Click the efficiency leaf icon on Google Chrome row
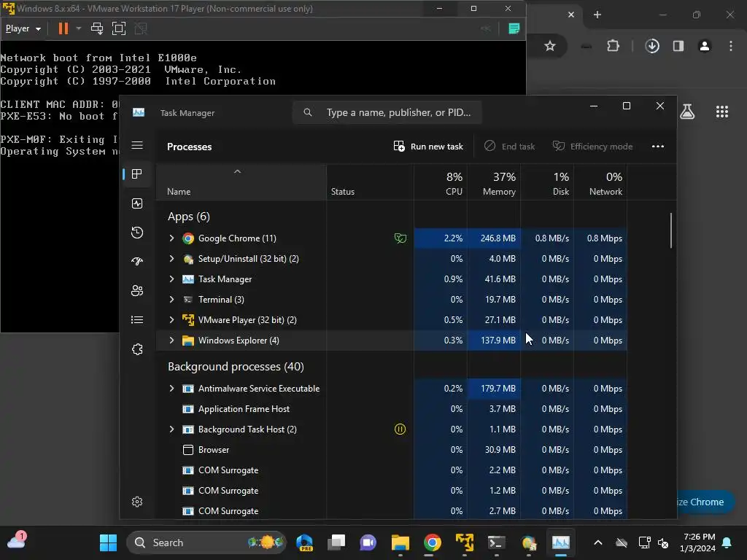Image resolution: width=747 pixels, height=560 pixels. click(400, 238)
